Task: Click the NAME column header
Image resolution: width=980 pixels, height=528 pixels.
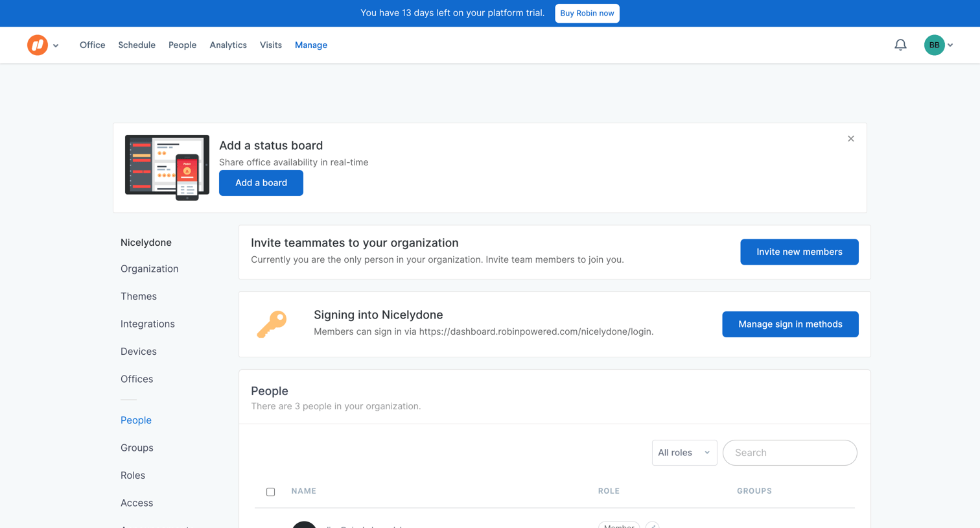Action: click(x=304, y=491)
